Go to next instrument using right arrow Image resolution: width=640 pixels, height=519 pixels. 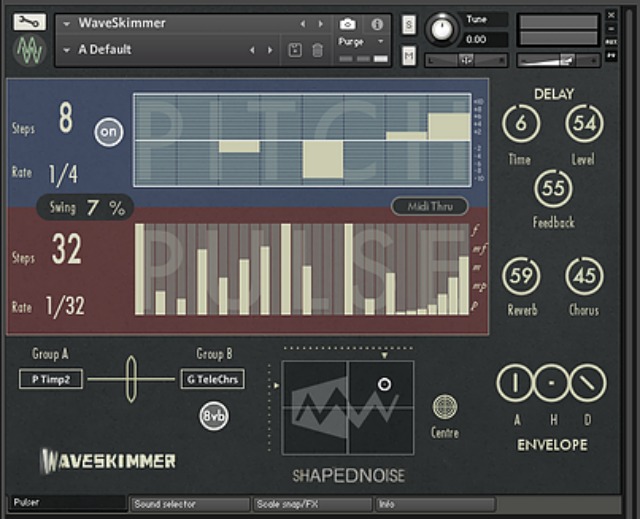[321, 24]
